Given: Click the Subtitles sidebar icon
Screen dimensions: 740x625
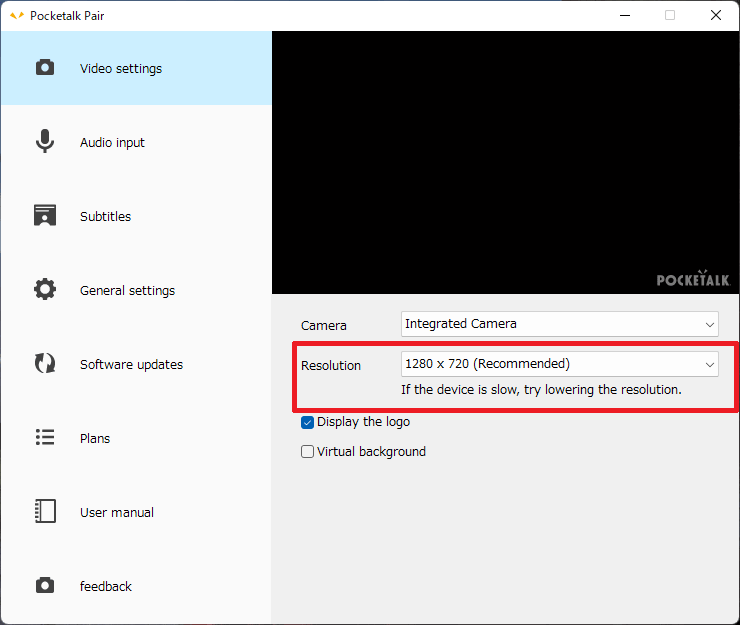Looking at the screenshot, I should click(45, 216).
